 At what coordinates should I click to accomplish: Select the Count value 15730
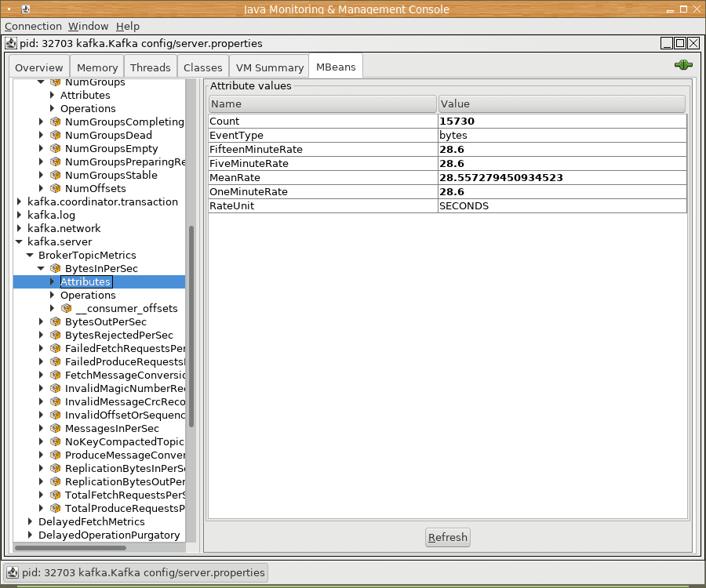pyautogui.click(x=562, y=121)
